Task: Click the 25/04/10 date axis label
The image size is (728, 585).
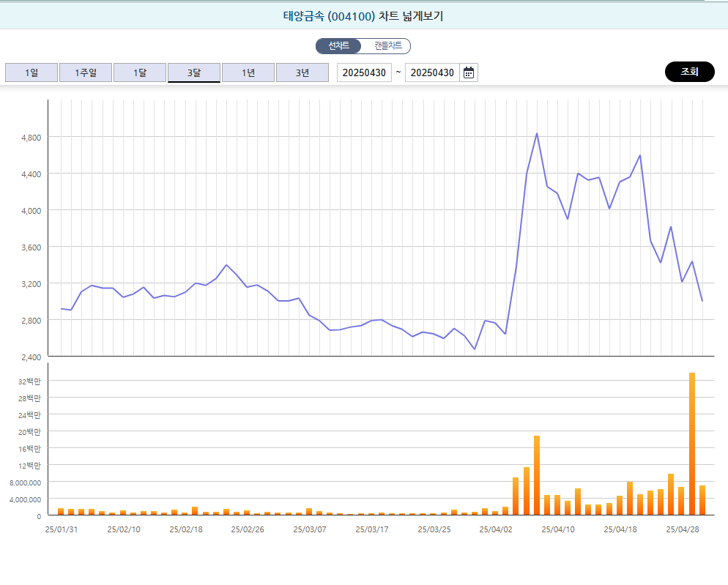Action: click(558, 529)
